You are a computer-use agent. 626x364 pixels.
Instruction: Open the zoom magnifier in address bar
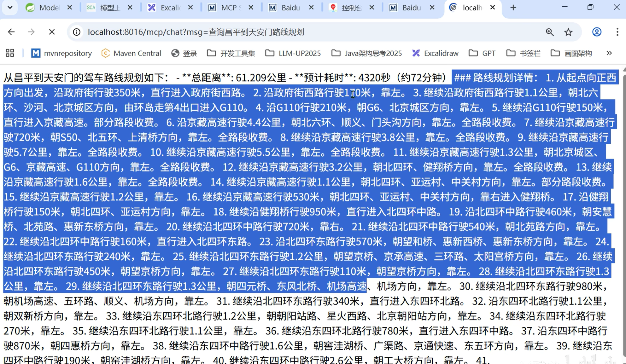pos(550,32)
